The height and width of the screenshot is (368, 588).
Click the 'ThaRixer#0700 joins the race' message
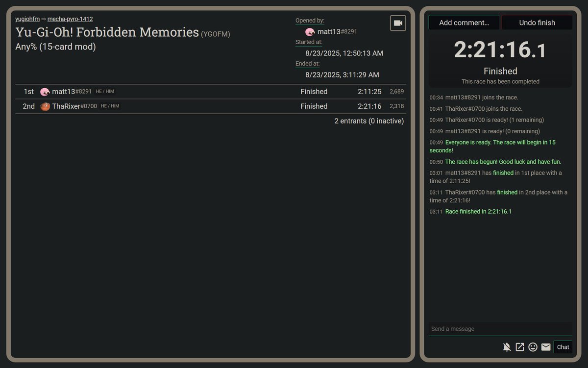click(484, 109)
